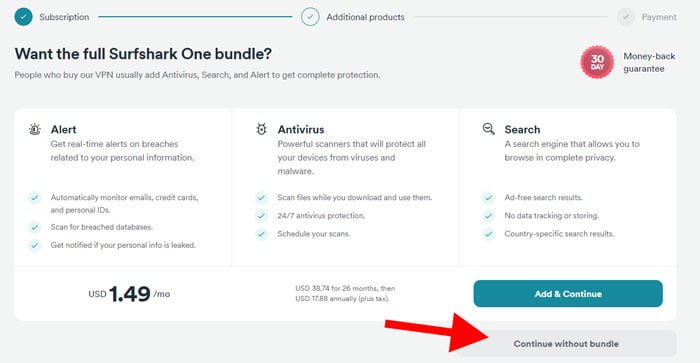This screenshot has height=363, width=700.
Task: Click checkmark beside Ad-free search results
Action: point(489,197)
